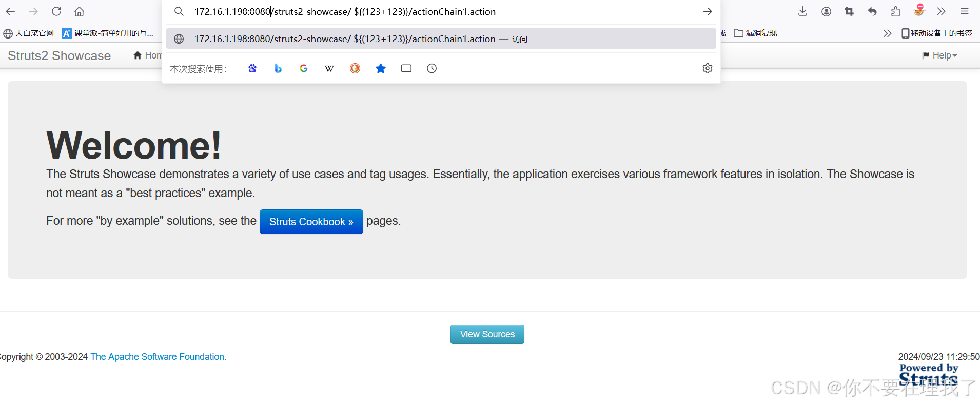Screen dimensions: 980x404
Task: Click the undo arrow toolbar icon
Action: pos(872,11)
